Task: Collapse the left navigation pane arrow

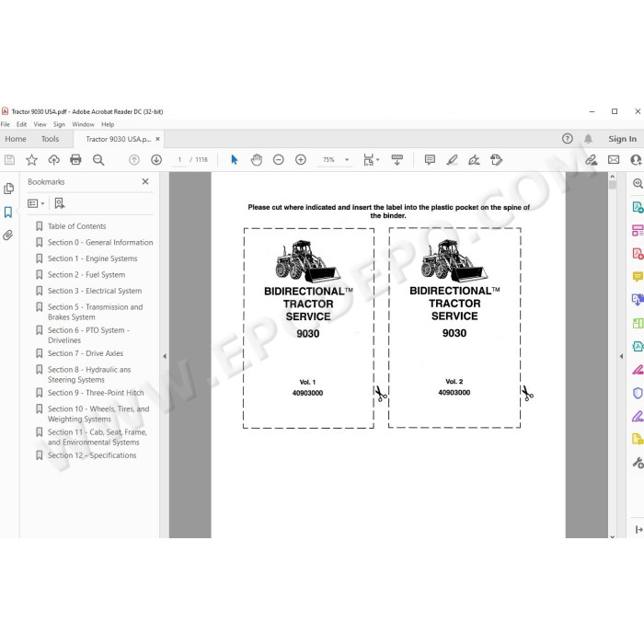Action: [x=165, y=356]
